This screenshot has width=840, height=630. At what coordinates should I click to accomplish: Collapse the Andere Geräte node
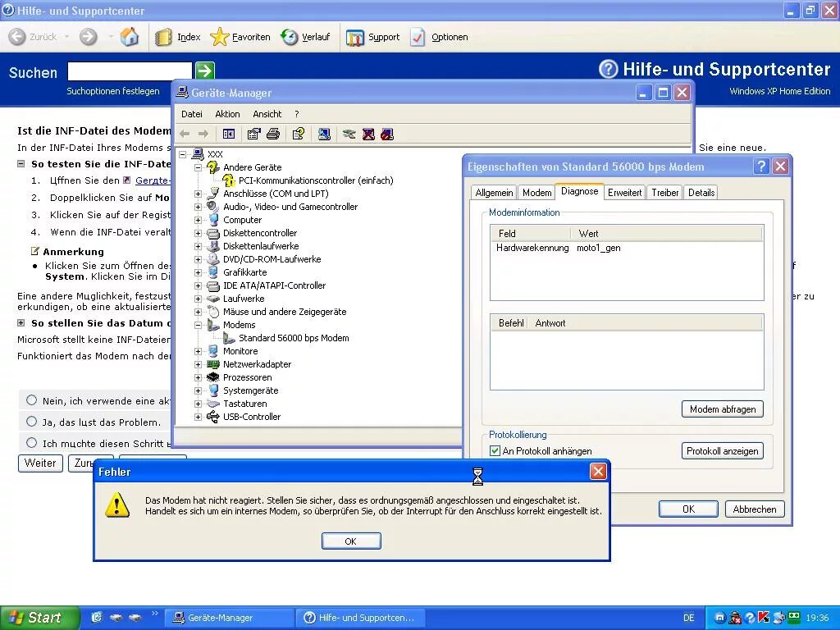click(199, 167)
